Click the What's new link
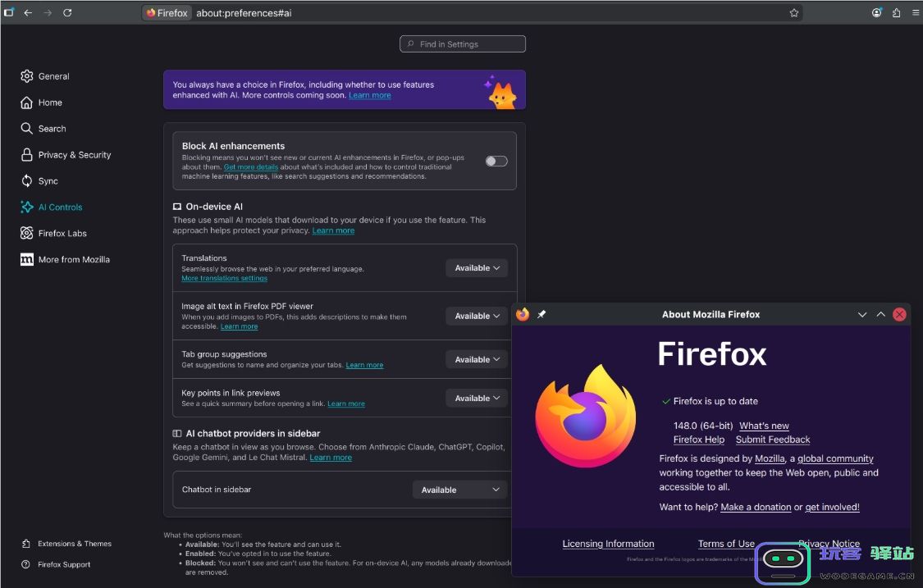 coord(764,425)
